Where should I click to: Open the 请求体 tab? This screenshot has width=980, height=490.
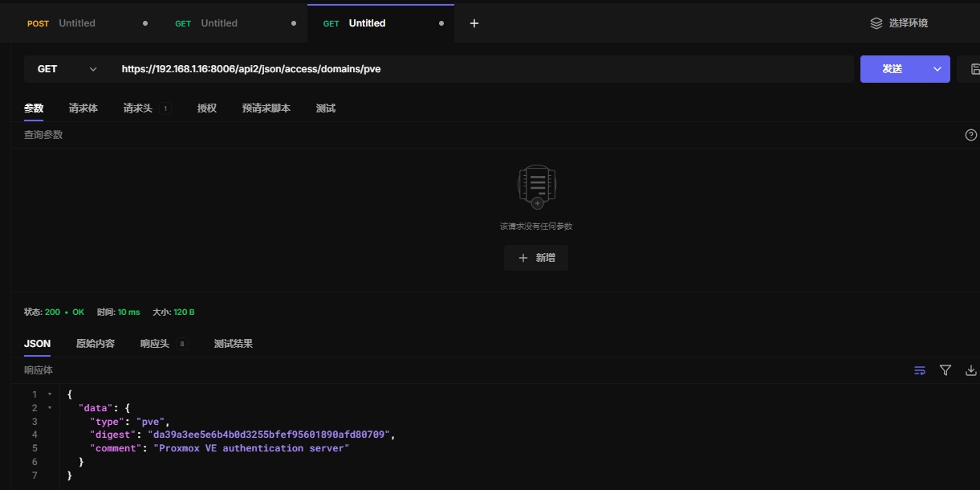pos(83,108)
